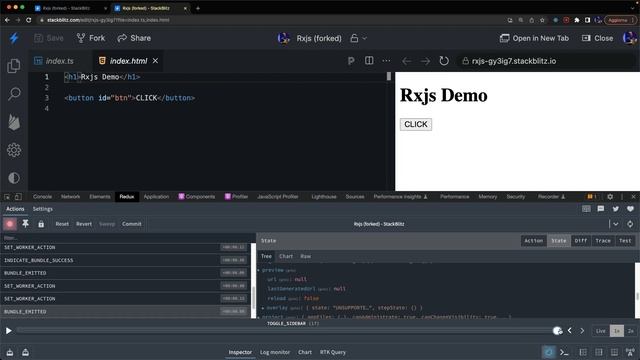Open the Application devtools tab
The image size is (640, 360).
(x=156, y=197)
